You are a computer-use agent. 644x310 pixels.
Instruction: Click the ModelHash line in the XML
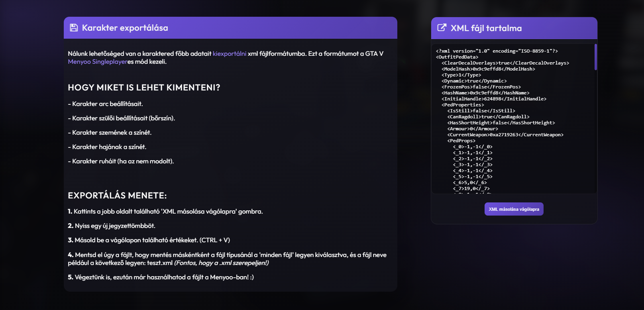(x=488, y=69)
